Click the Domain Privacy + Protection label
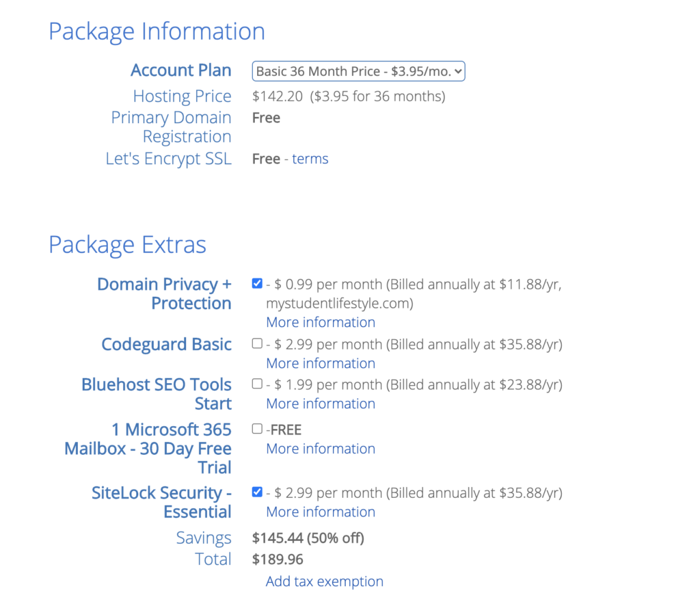The width and height of the screenshot is (700, 606). pyautogui.click(x=164, y=293)
